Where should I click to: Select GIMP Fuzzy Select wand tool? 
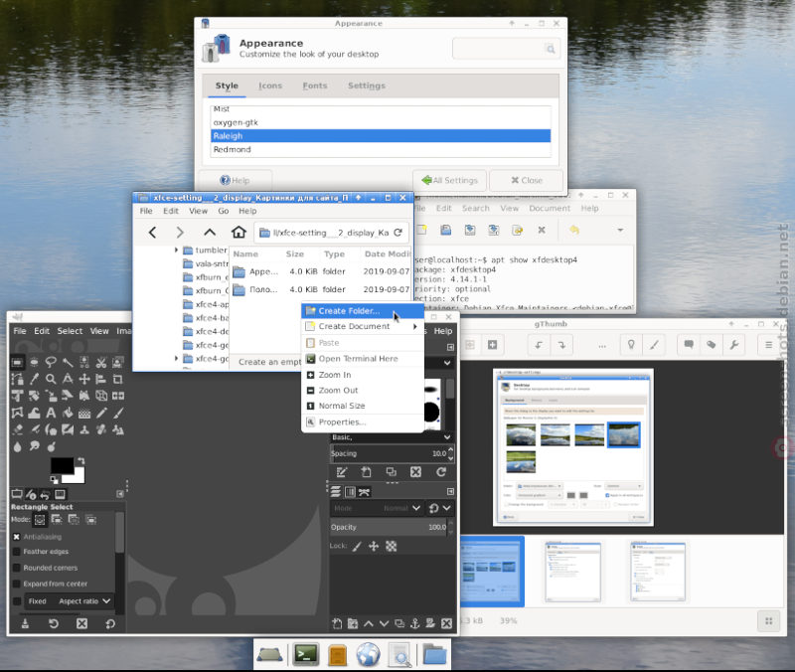tap(68, 362)
